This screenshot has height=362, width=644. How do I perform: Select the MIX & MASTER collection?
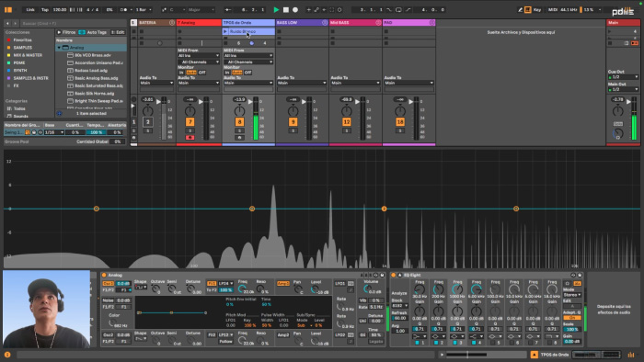pyautogui.click(x=28, y=55)
